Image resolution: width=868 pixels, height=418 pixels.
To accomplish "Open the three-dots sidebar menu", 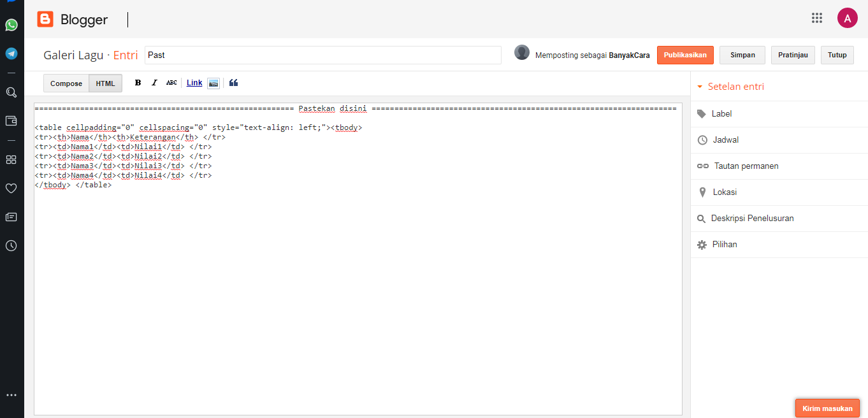I will pos(11,395).
